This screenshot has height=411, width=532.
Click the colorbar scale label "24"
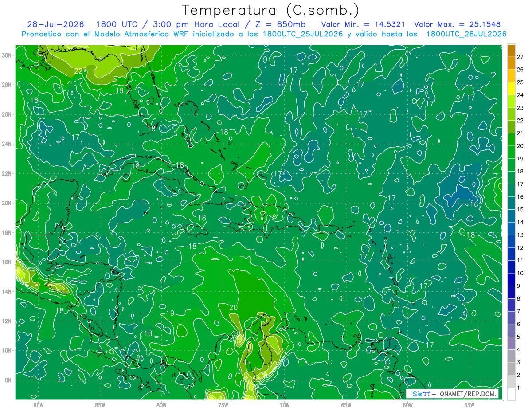[x=520, y=95]
